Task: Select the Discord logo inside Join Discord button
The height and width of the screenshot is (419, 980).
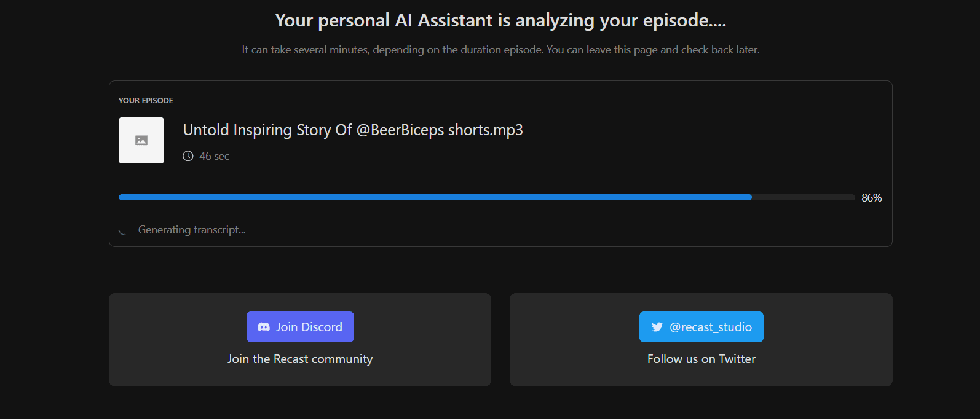Action: (x=264, y=327)
